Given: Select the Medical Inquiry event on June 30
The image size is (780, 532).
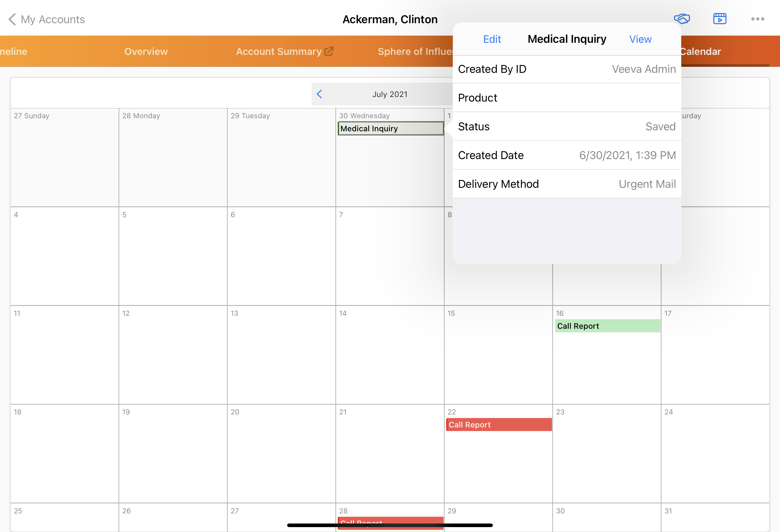Looking at the screenshot, I should tap(390, 129).
